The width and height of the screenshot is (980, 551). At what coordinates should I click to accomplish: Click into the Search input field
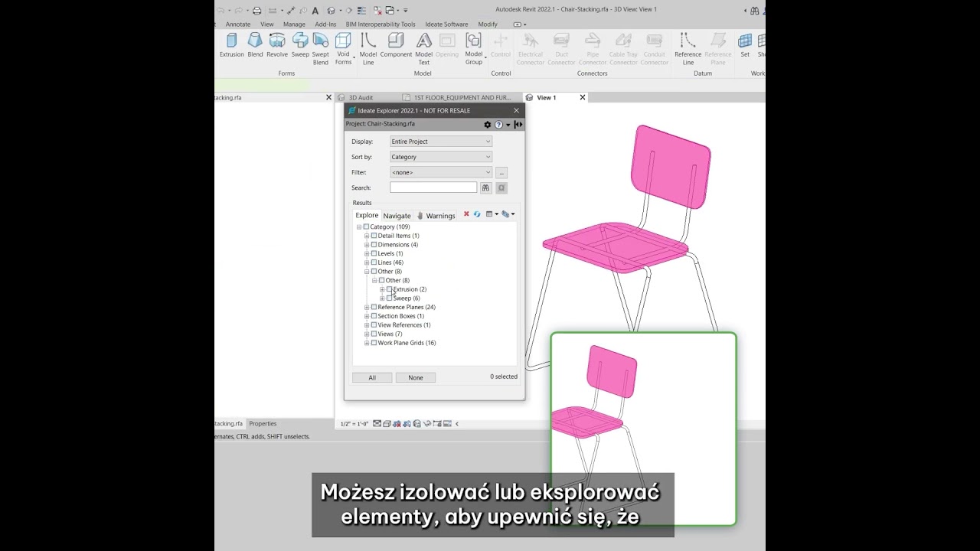(x=433, y=187)
